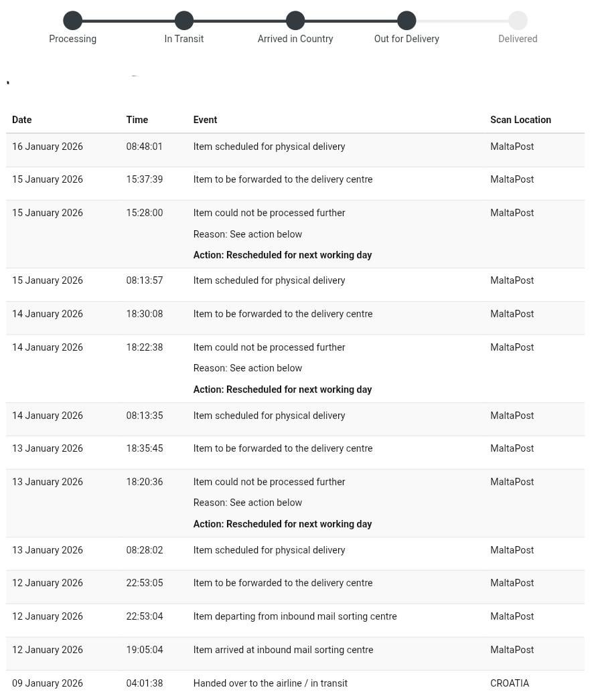This screenshot has width=594, height=700.
Task: Click the greyed-out Delivered step circle
Action: click(x=518, y=21)
